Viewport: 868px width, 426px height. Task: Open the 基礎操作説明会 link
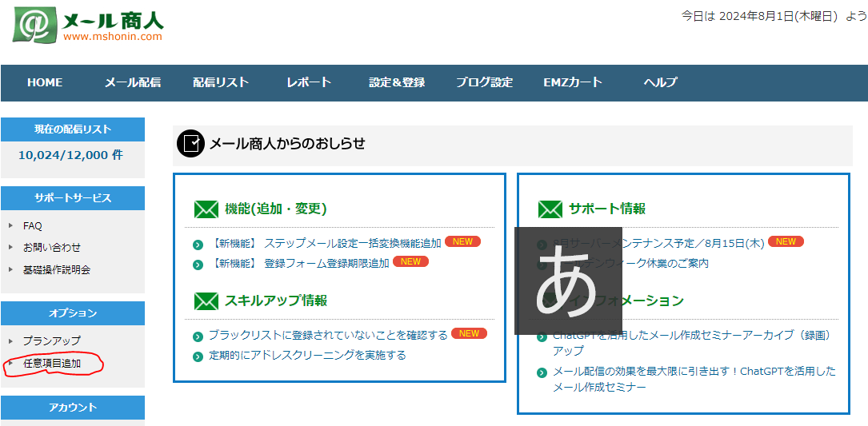coord(57,269)
